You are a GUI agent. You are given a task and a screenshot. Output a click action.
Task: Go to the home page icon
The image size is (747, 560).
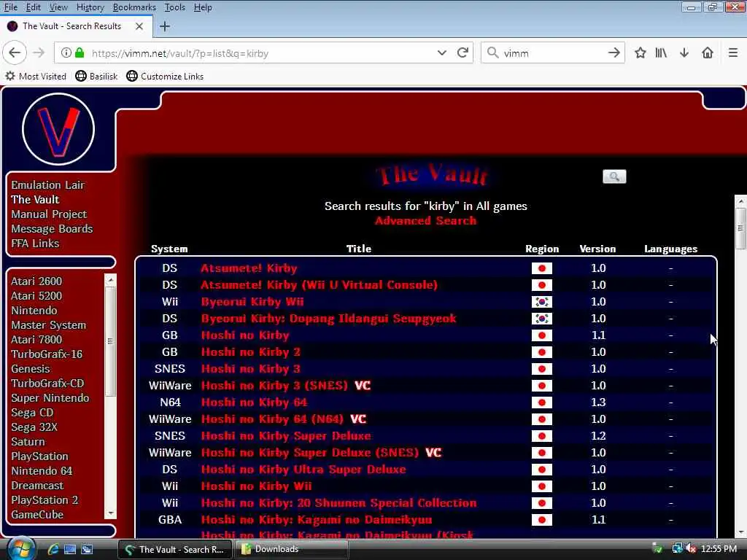[708, 52]
